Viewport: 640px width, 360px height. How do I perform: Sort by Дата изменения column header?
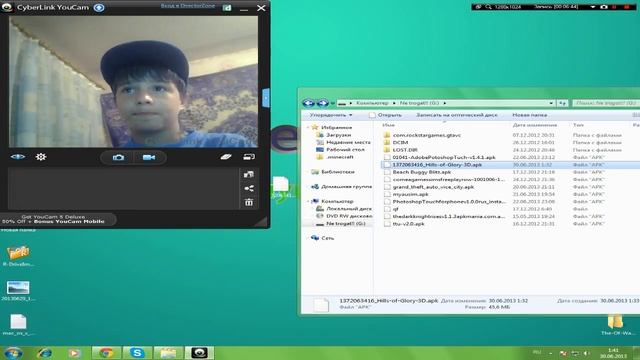[535, 125]
